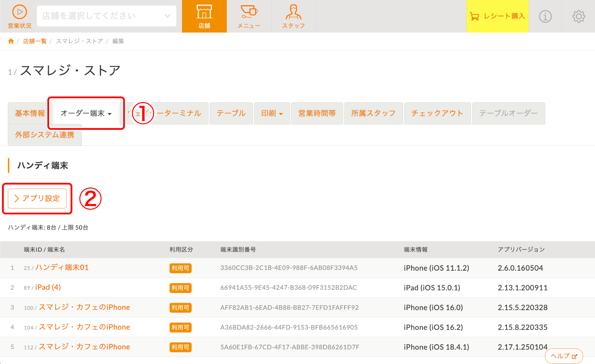The height and width of the screenshot is (364, 595).
Task: Click the 端末識別番号 column header
Action: point(238,249)
